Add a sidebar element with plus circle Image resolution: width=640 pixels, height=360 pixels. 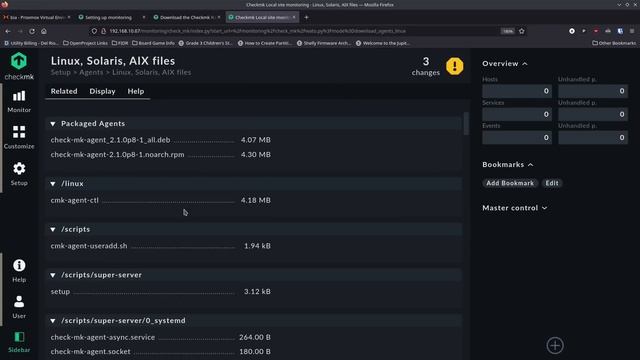point(555,345)
